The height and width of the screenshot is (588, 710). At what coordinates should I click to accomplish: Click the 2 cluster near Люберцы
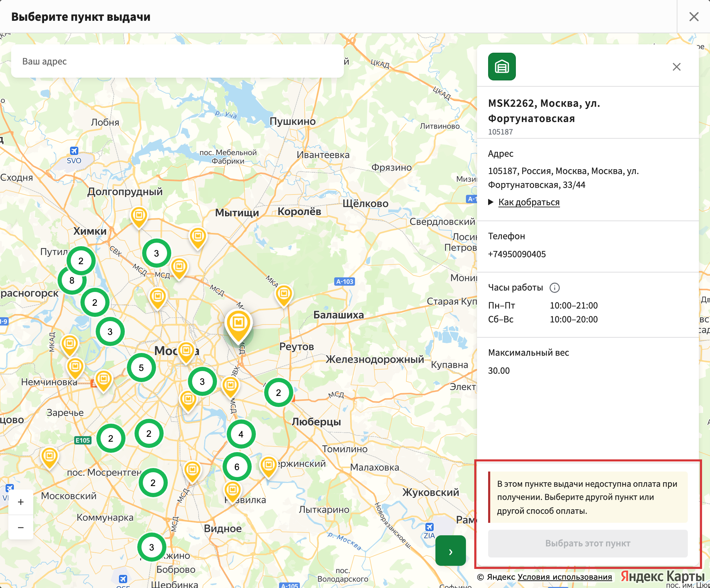[x=278, y=392]
